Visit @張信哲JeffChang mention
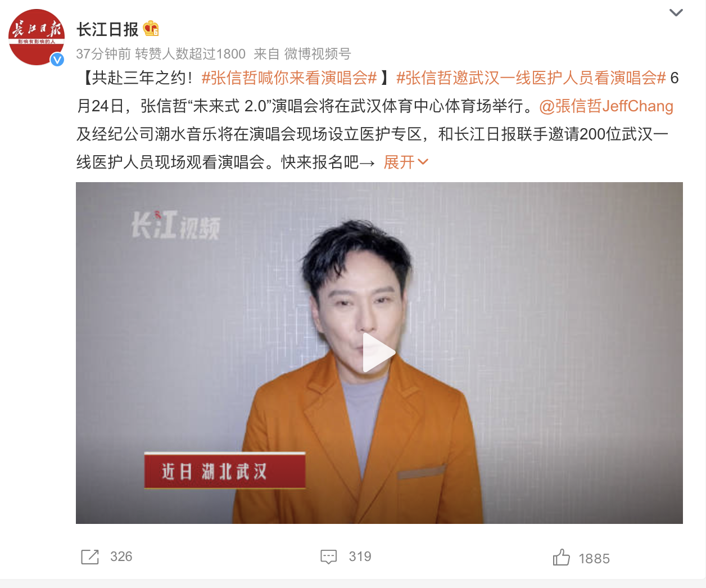Image resolution: width=706 pixels, height=588 pixels. click(x=606, y=106)
